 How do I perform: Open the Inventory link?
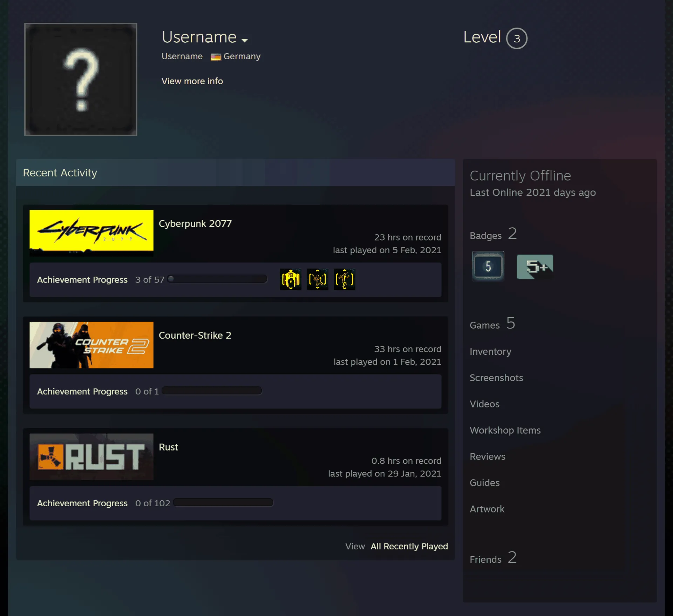pyautogui.click(x=490, y=351)
